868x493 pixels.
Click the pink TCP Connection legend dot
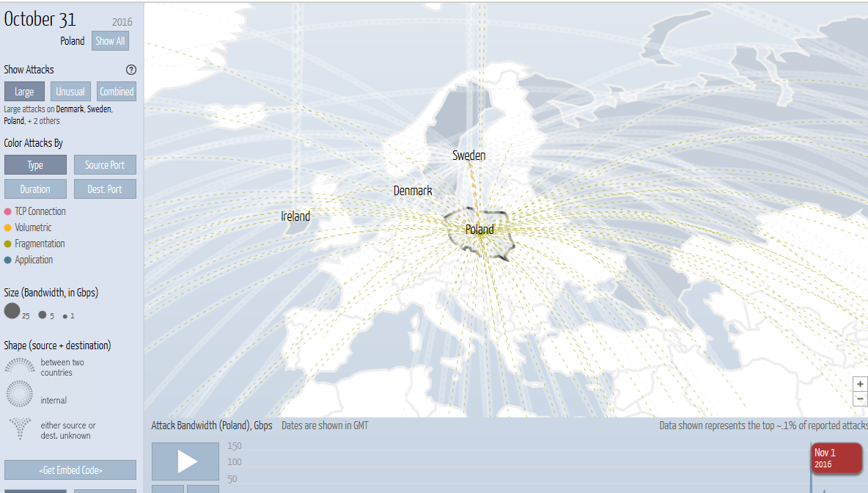(8, 211)
